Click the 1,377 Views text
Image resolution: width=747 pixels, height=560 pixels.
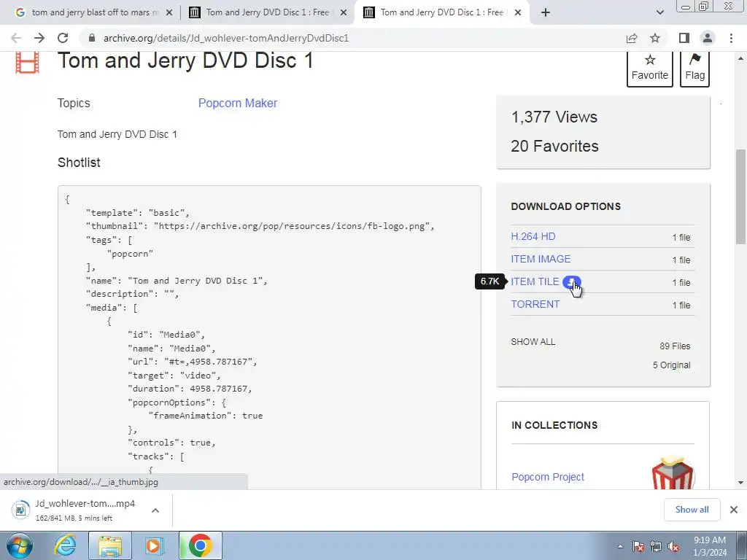point(554,117)
